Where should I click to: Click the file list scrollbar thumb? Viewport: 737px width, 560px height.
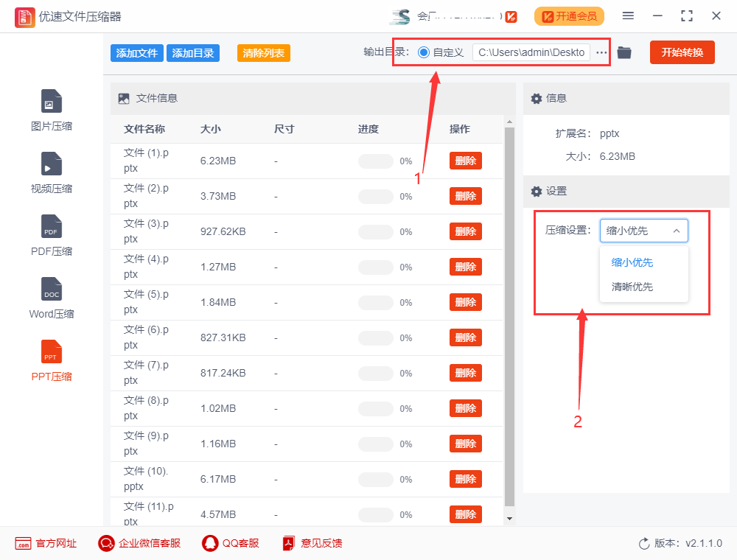[x=509, y=317]
